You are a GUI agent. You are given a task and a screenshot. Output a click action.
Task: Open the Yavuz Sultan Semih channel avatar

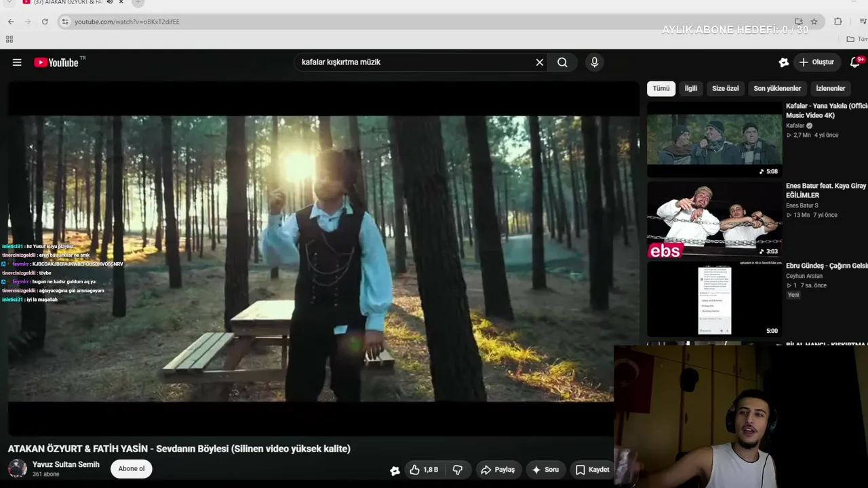17,468
